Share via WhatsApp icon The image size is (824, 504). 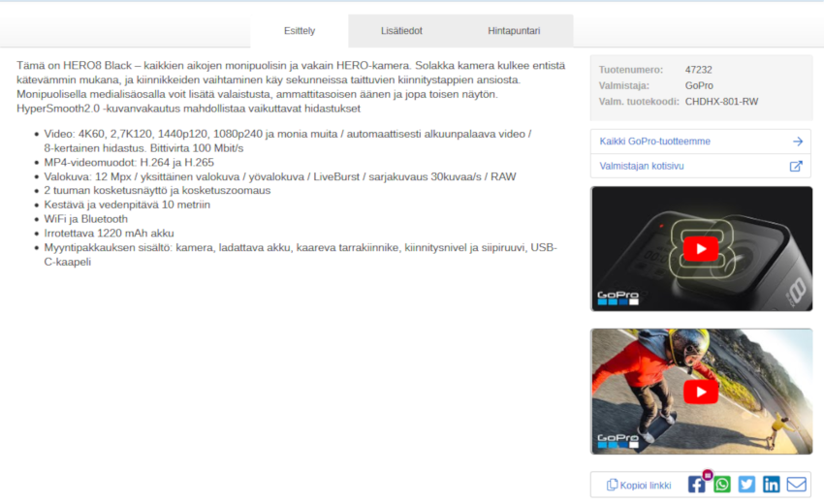722,484
